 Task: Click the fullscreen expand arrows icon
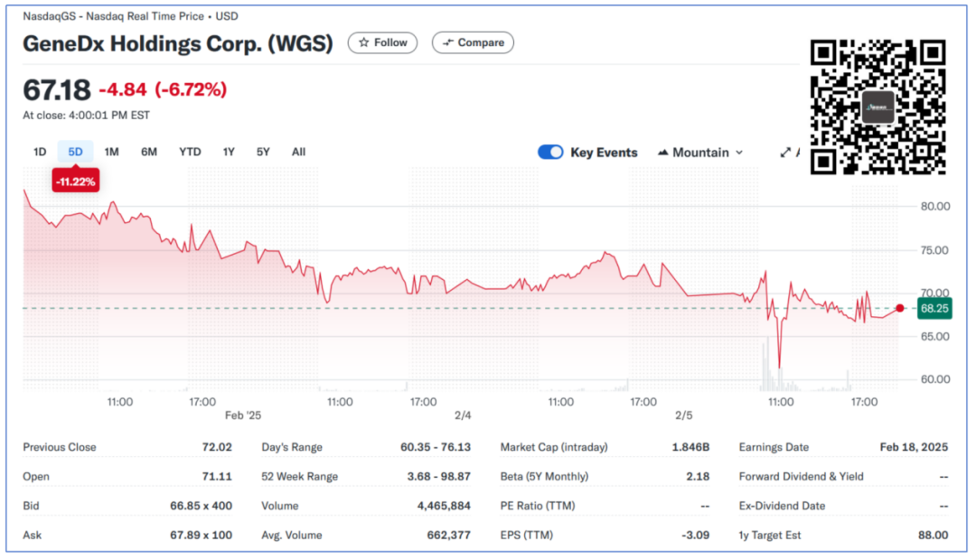point(785,153)
